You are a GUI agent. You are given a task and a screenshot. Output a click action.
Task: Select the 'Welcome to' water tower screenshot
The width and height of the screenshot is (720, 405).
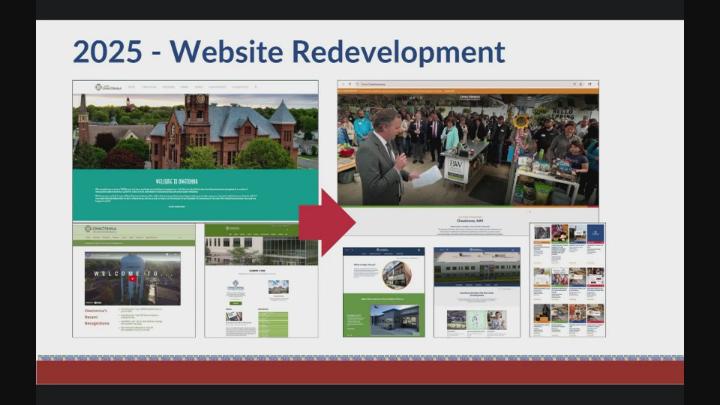point(134,280)
